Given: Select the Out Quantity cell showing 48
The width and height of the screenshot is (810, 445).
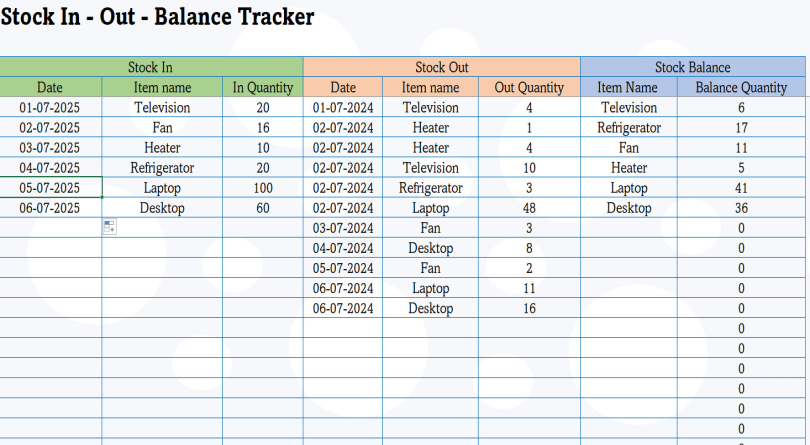Looking at the screenshot, I should point(529,208).
